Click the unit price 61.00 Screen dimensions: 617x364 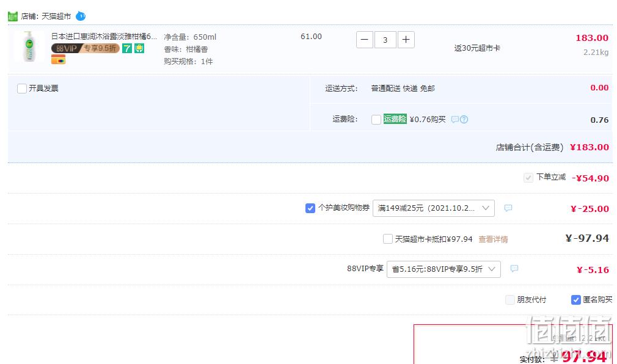312,37
